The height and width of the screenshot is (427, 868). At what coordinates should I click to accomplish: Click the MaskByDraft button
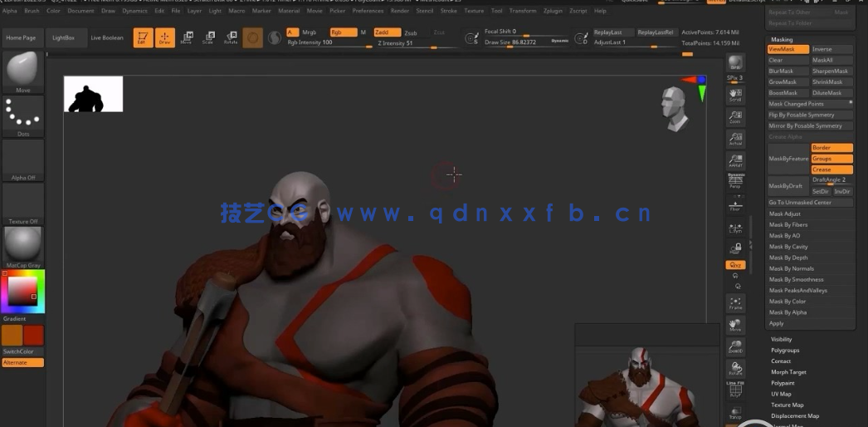click(x=788, y=186)
